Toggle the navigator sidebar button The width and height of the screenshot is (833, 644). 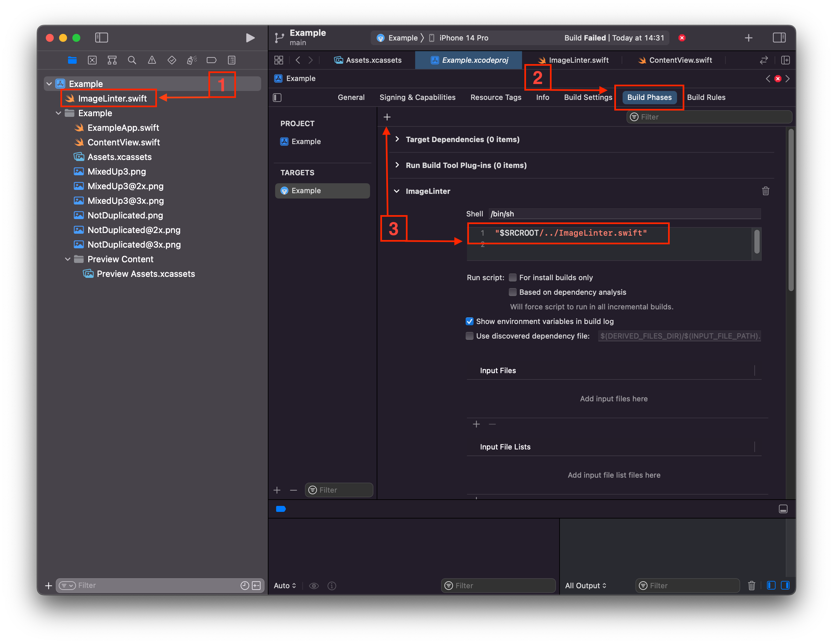pyautogui.click(x=102, y=38)
